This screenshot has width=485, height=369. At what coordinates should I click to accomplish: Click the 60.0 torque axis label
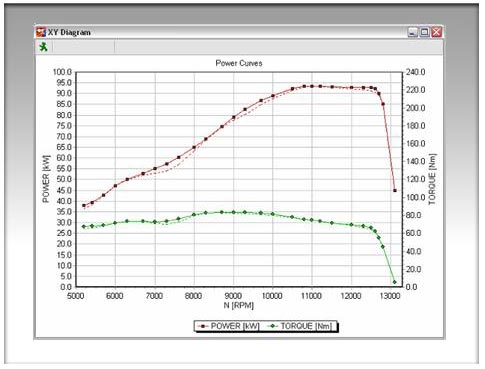pyautogui.click(x=413, y=233)
